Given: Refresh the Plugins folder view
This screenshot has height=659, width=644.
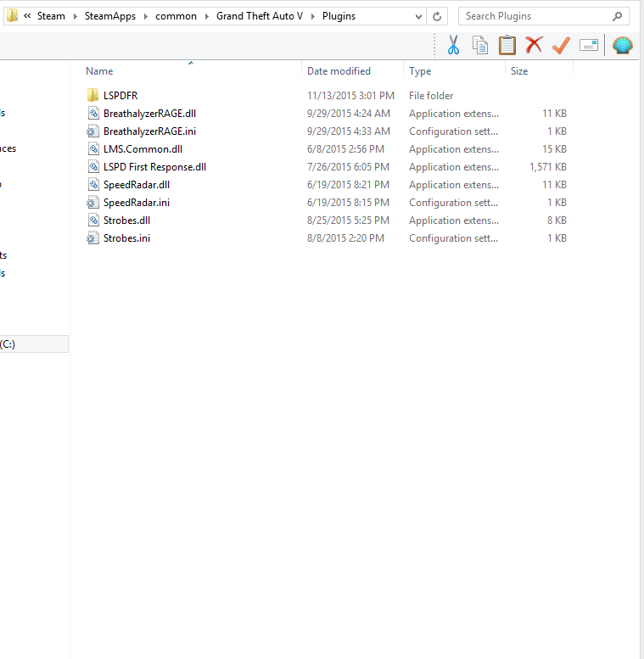Looking at the screenshot, I should pos(437,16).
